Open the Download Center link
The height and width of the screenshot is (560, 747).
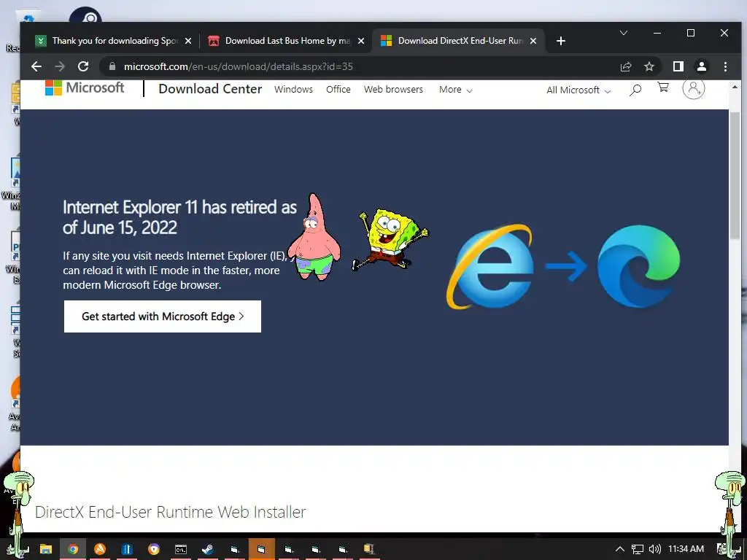pyautogui.click(x=210, y=89)
